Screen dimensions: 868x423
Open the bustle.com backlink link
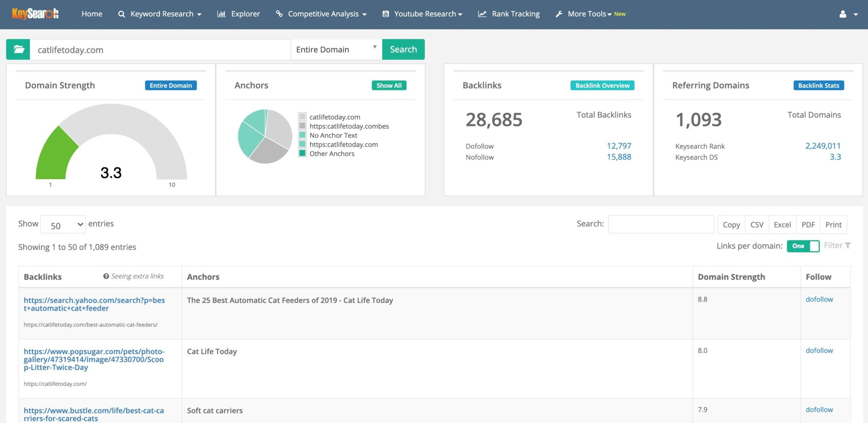tap(94, 414)
